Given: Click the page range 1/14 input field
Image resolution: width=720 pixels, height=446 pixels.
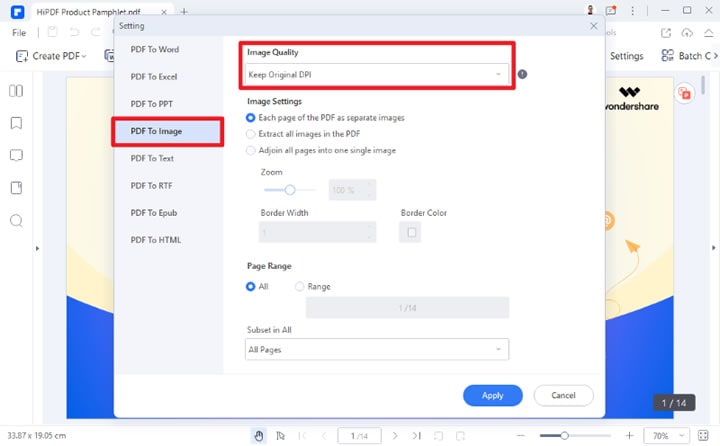Looking at the screenshot, I should click(407, 308).
